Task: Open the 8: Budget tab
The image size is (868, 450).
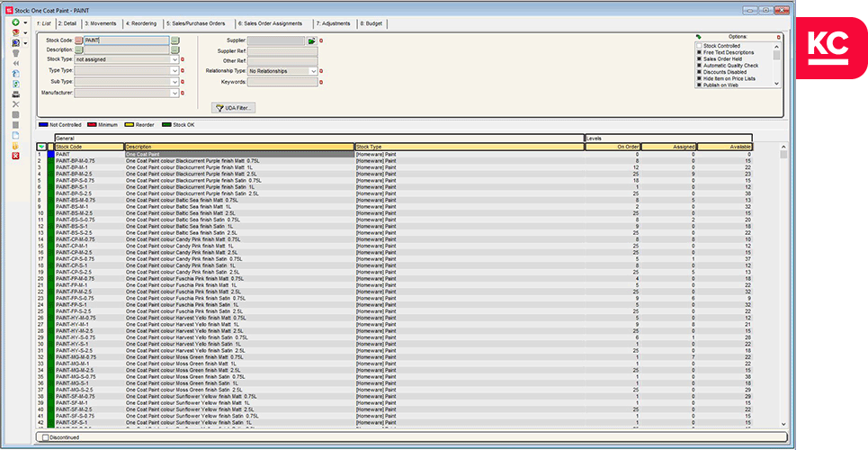Action: point(372,23)
